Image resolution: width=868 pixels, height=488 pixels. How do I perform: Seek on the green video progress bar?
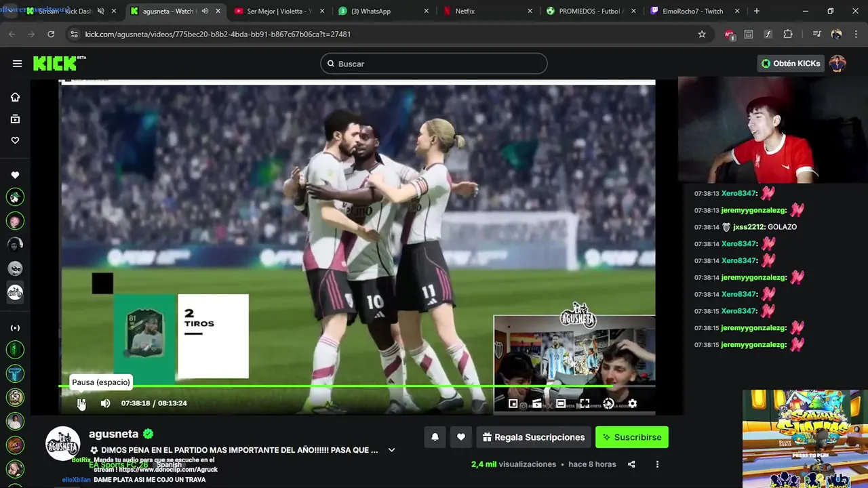point(357,386)
